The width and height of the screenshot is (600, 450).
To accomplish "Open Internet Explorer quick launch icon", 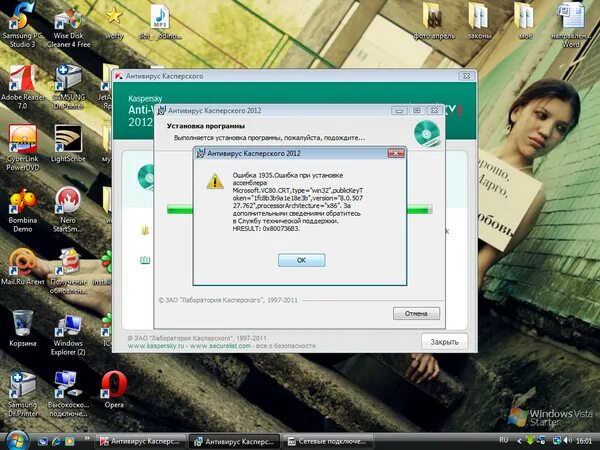I will (56, 442).
